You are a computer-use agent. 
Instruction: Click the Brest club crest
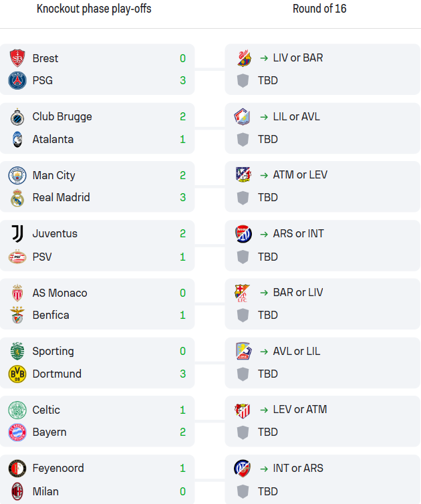click(x=17, y=58)
